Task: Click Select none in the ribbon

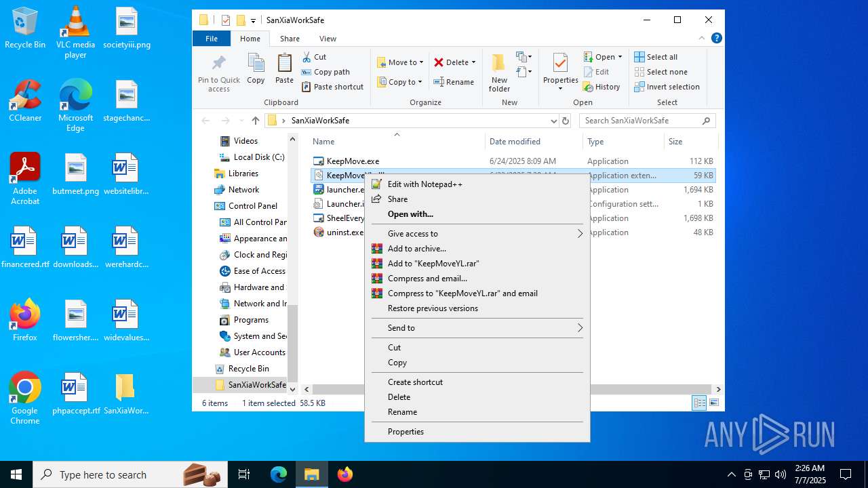Action: tap(661, 72)
